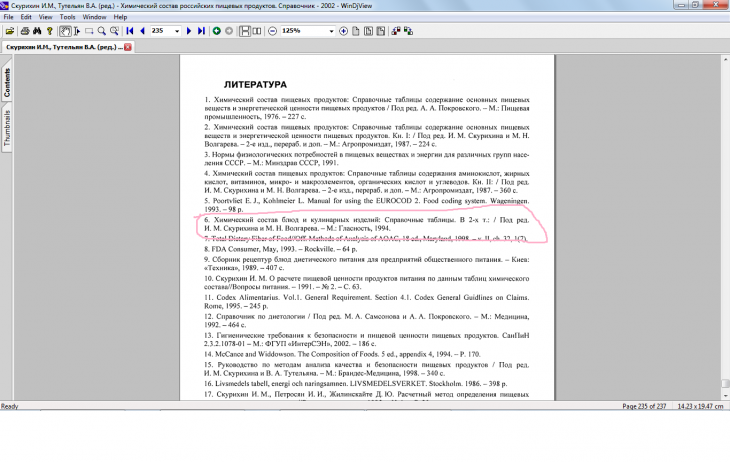Open the Tools menu

coord(67,17)
